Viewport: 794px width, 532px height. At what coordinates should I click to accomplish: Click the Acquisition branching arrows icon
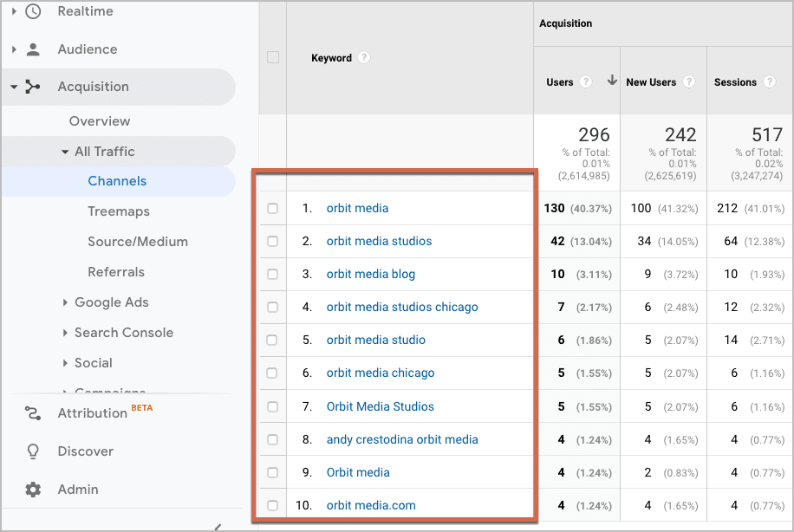point(33,87)
